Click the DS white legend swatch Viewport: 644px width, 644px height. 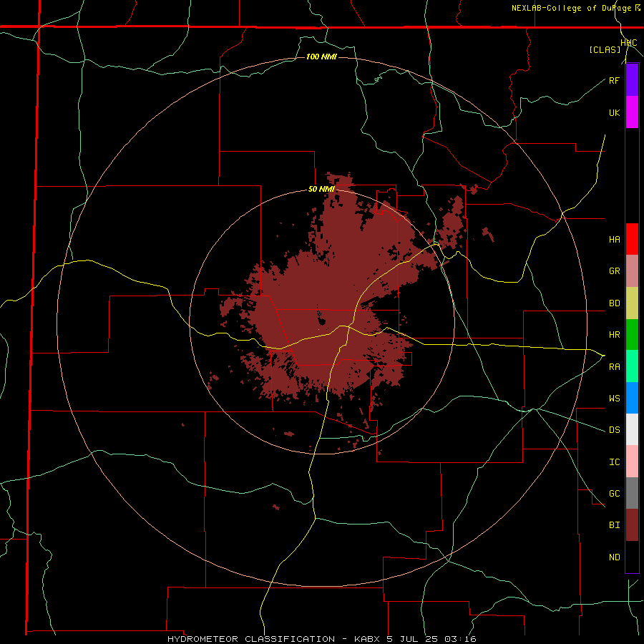pos(632,429)
